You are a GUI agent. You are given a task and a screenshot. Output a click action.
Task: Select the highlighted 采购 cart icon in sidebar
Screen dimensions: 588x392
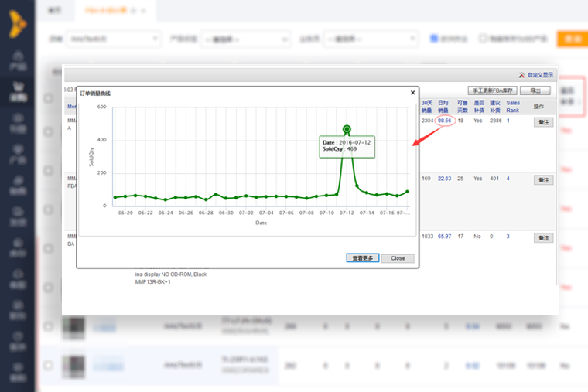coord(17,91)
